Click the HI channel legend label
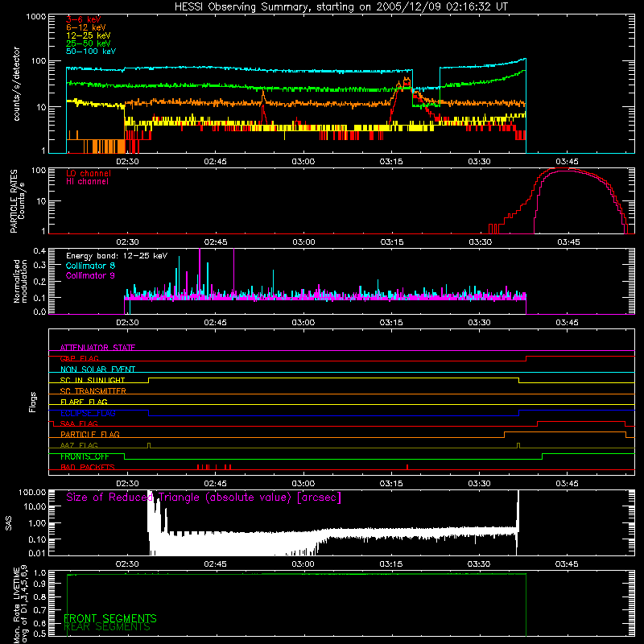The height and width of the screenshot is (644, 644). coord(87,182)
